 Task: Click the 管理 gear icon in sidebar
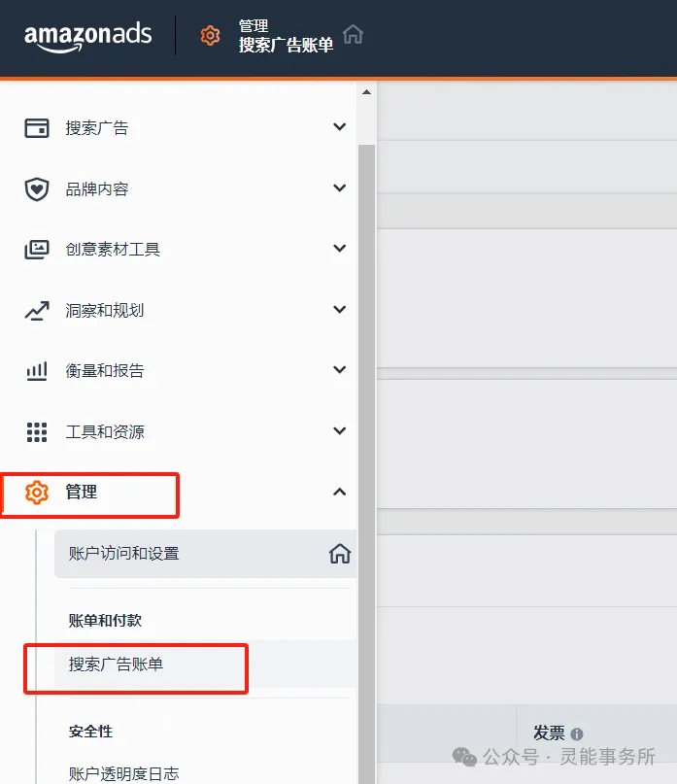(37, 493)
